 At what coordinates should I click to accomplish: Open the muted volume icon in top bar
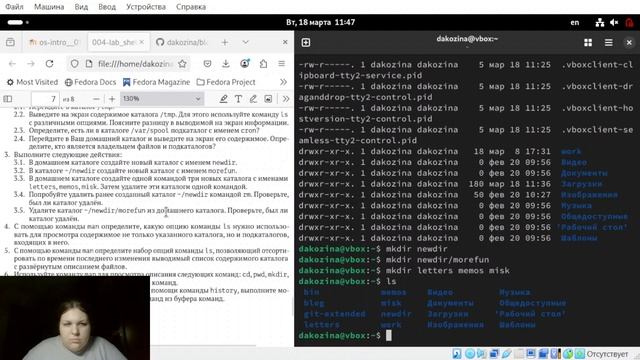tap(614, 22)
